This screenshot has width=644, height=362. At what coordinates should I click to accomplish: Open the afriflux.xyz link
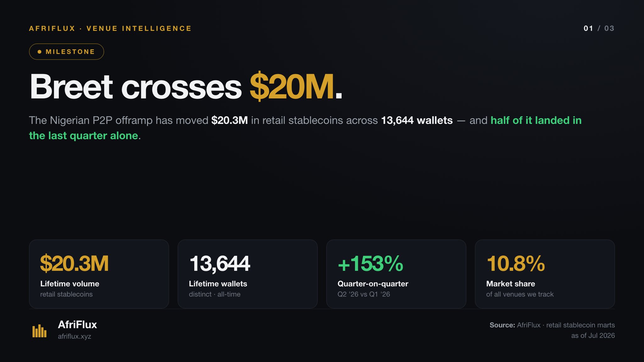pyautogui.click(x=75, y=336)
